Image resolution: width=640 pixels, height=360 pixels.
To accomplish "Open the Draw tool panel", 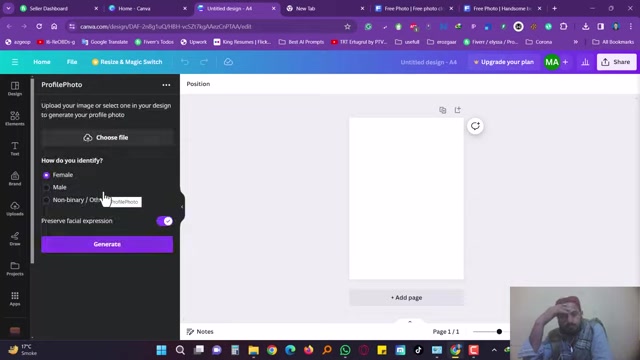I will 15,238.
